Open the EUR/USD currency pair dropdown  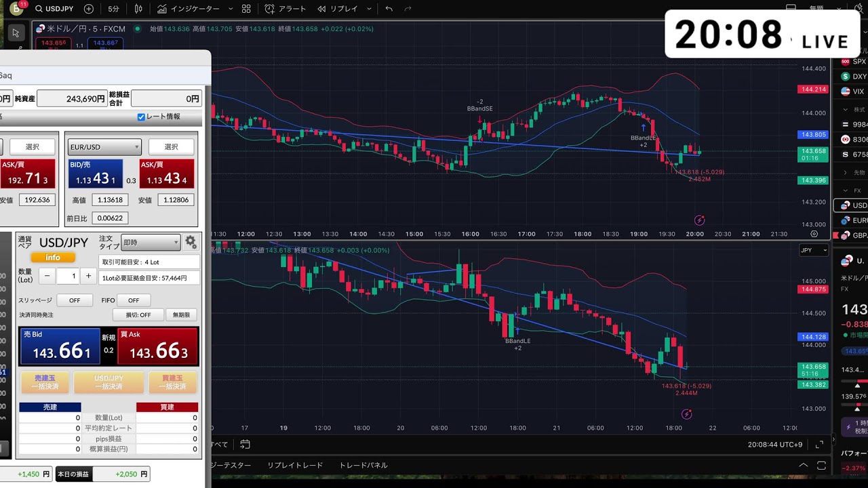104,147
